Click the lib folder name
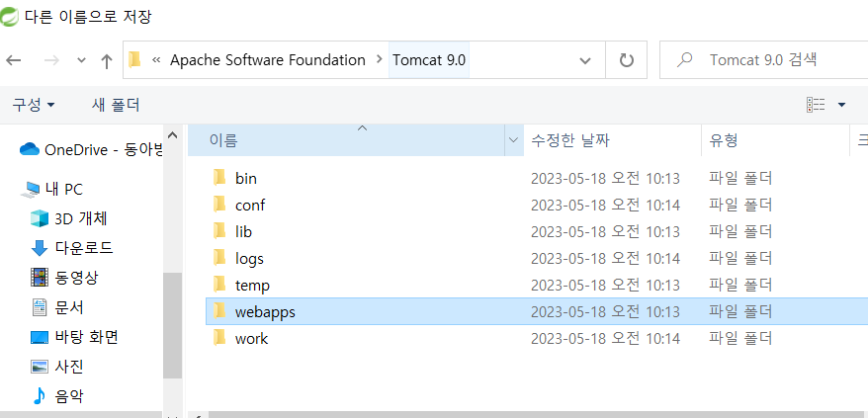This screenshot has height=418, width=868. (x=243, y=231)
